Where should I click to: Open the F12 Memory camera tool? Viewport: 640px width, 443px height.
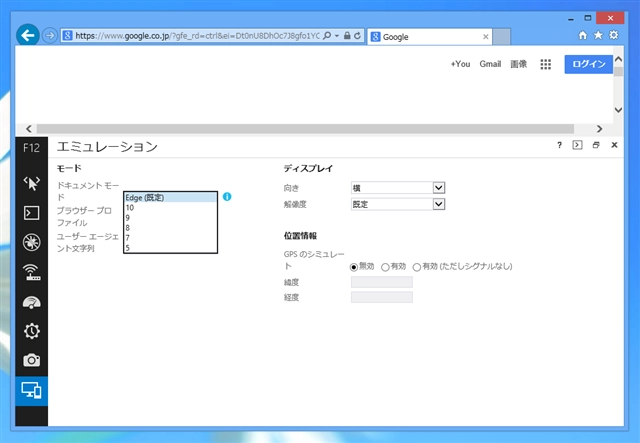[31, 360]
